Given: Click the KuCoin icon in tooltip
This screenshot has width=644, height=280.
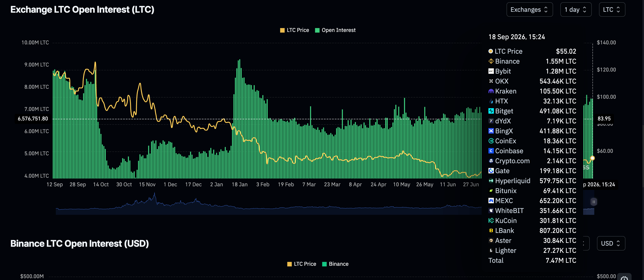Looking at the screenshot, I should tap(491, 220).
